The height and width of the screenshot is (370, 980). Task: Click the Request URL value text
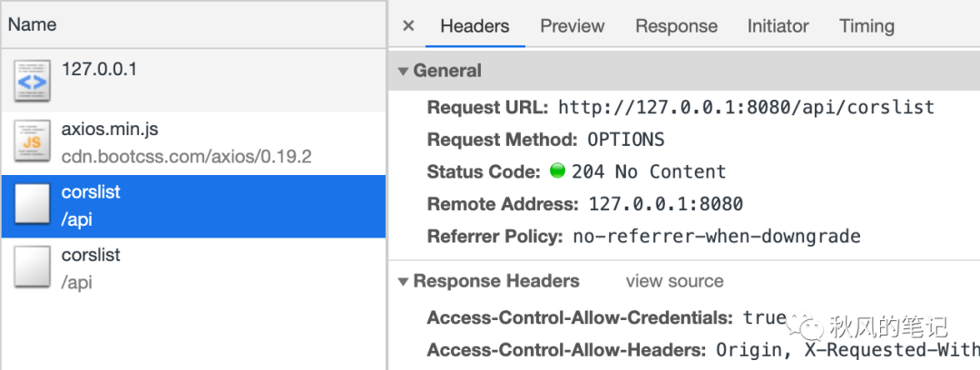[746, 107]
